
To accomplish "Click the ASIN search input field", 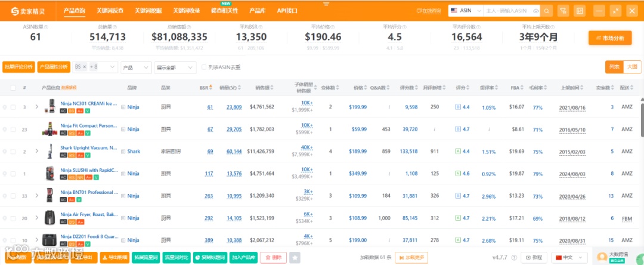I will (508, 11).
